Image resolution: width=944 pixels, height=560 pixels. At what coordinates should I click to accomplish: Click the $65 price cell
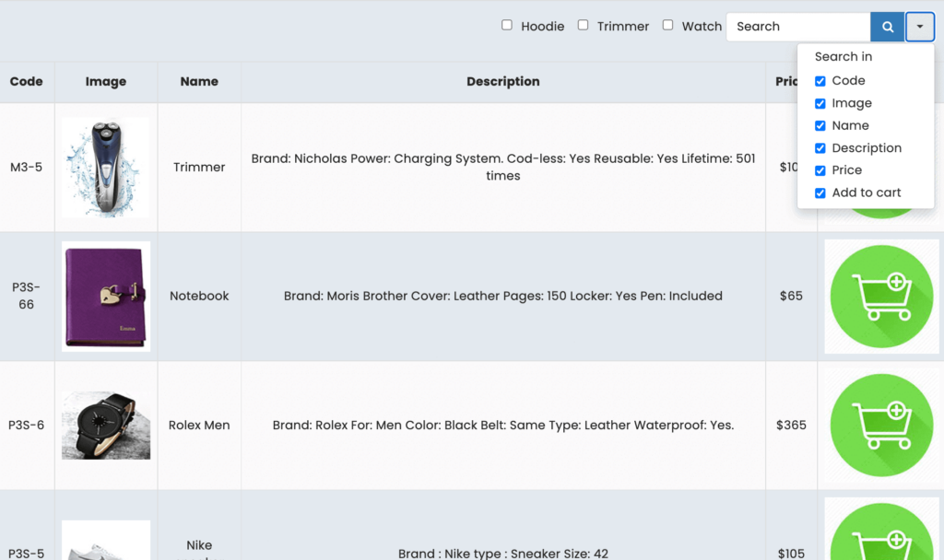(791, 296)
